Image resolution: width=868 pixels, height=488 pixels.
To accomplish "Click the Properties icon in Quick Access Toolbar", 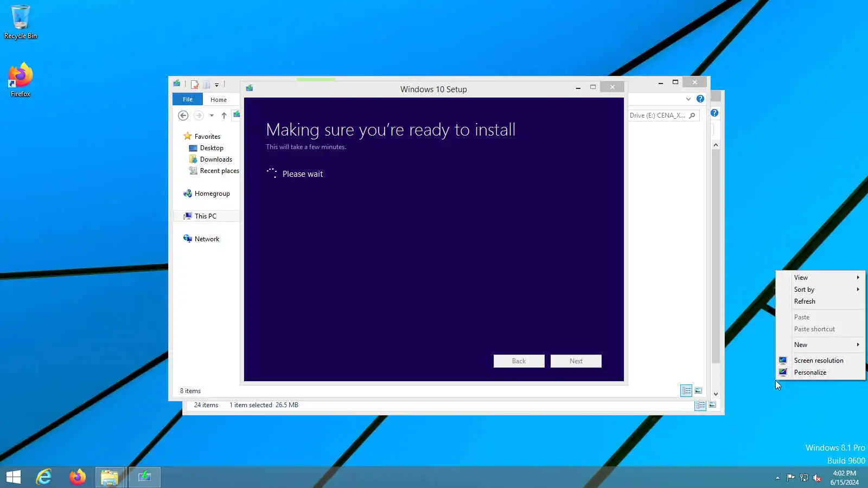I will pyautogui.click(x=194, y=84).
